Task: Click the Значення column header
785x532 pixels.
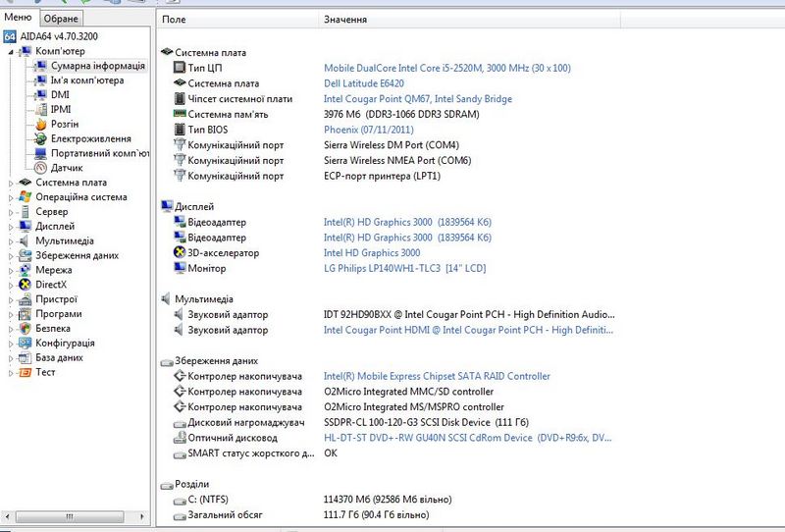Action: (x=344, y=20)
